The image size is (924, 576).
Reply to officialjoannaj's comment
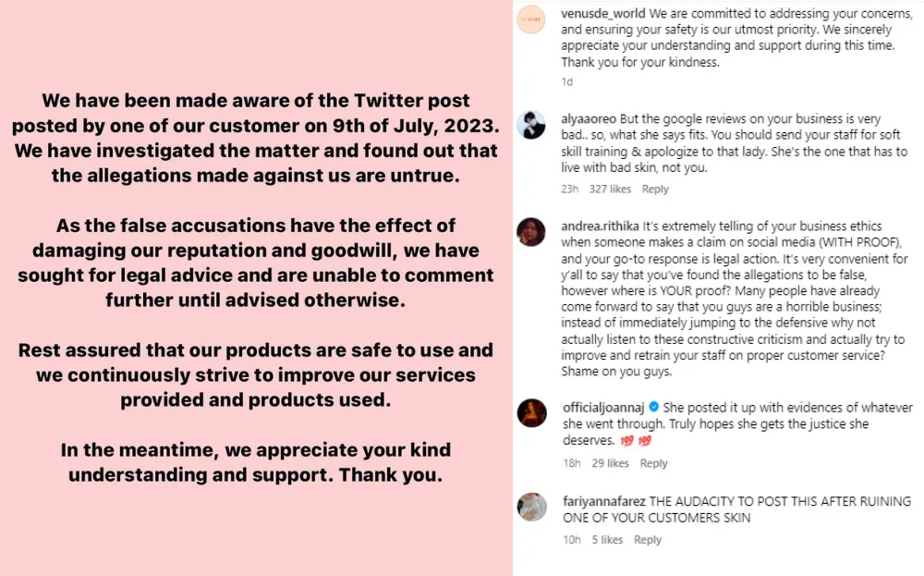653,463
